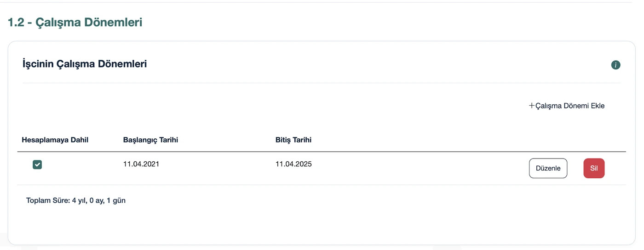The height and width of the screenshot is (250, 644).
Task: Click the white checkmark in the teal box
Action: [37, 165]
